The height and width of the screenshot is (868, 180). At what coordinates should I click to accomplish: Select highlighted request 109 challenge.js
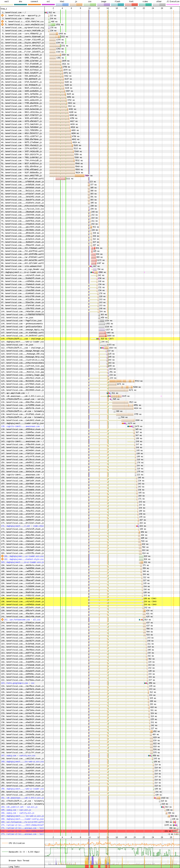tap(22, 339)
